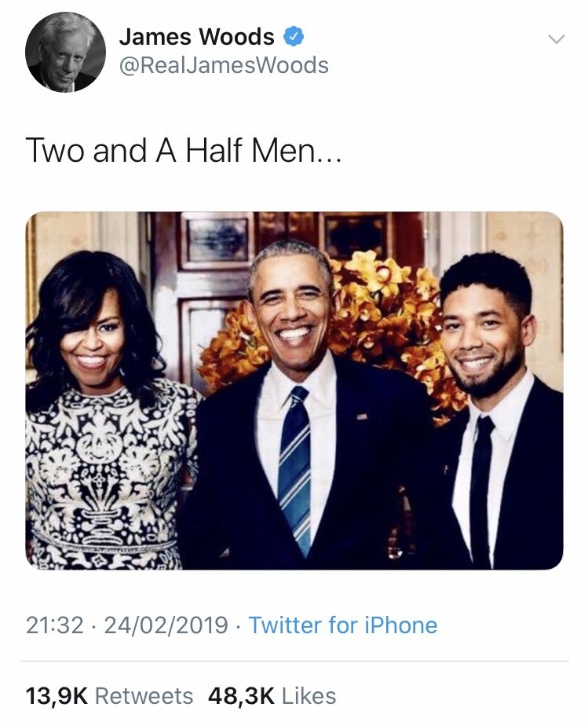Select the "Two and A Half Men..." text

tap(184, 150)
